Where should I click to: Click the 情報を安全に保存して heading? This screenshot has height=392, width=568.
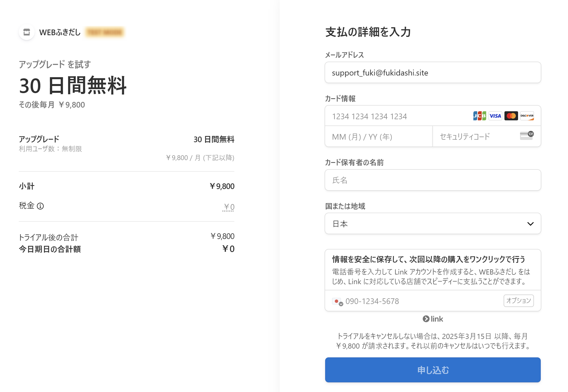pos(429,259)
